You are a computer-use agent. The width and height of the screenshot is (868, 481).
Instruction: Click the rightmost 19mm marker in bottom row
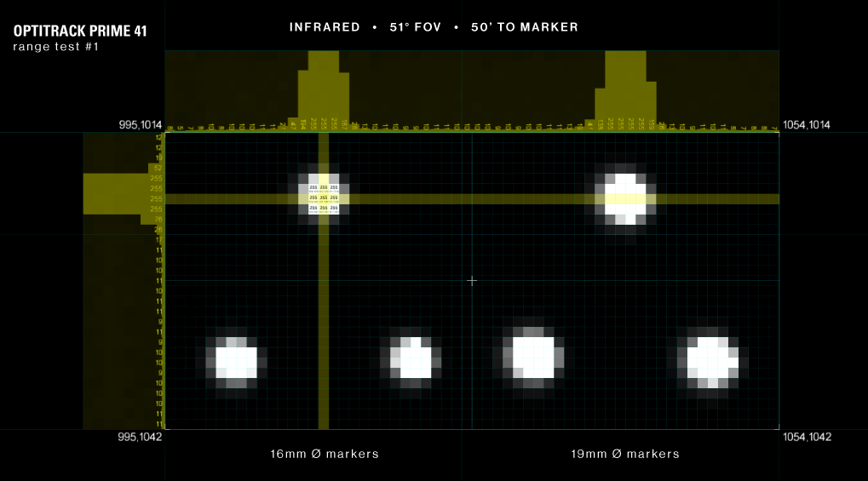coord(711,358)
